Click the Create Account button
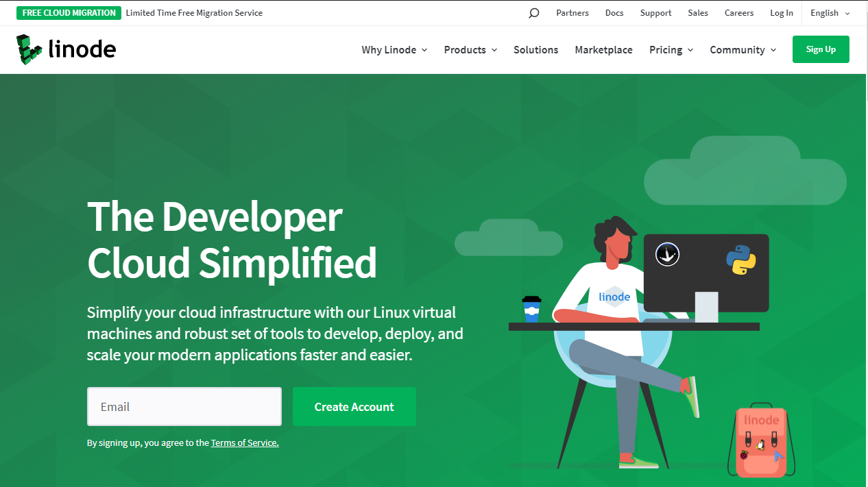Screen dimensions: 868x487 pos(354,407)
